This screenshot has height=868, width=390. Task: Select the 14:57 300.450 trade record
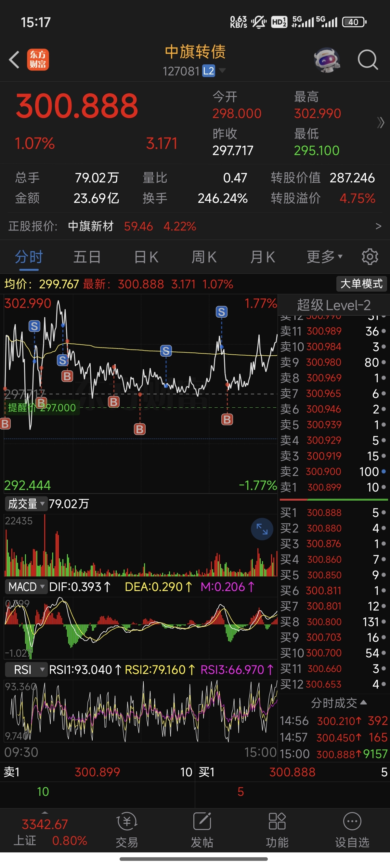pyautogui.click(x=334, y=737)
